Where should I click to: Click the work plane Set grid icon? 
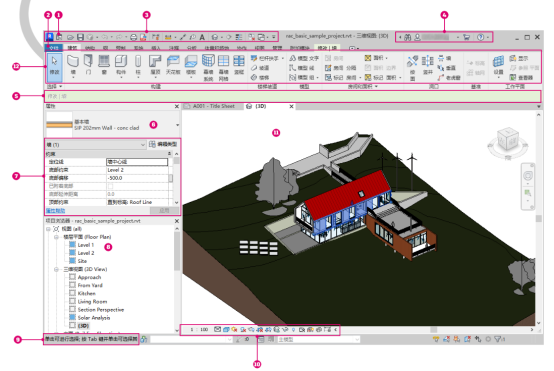click(499, 61)
